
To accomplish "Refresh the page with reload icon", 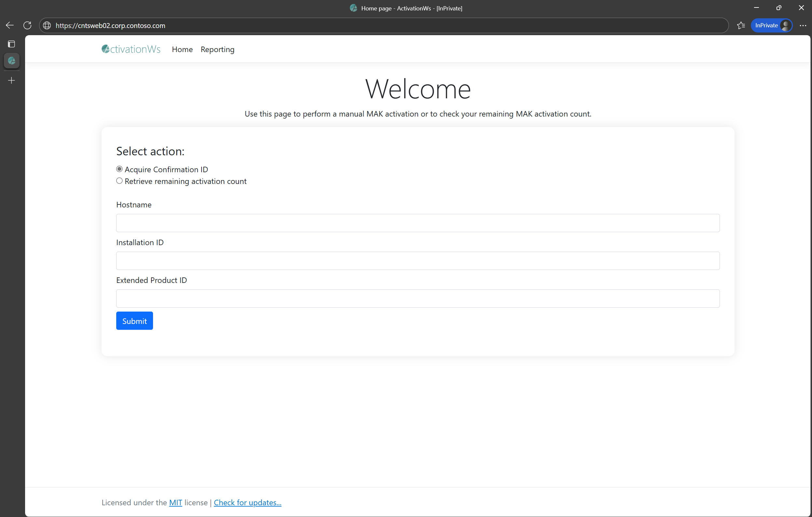I will click(x=27, y=25).
